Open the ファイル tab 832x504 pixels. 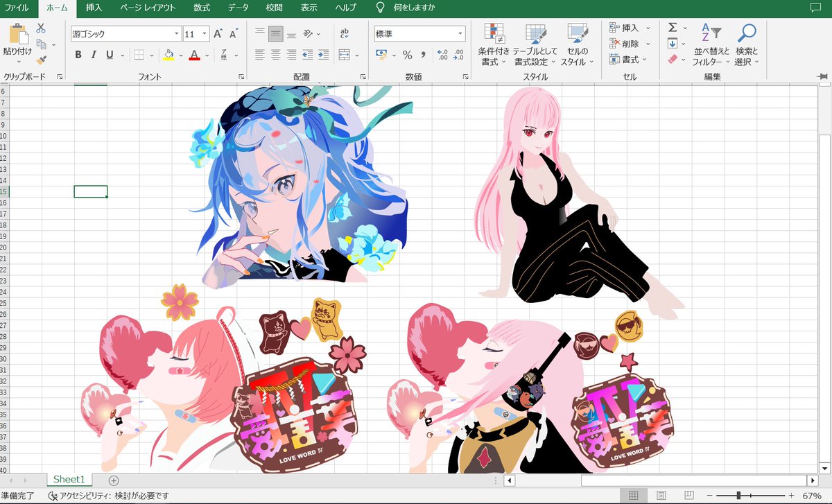coord(17,8)
